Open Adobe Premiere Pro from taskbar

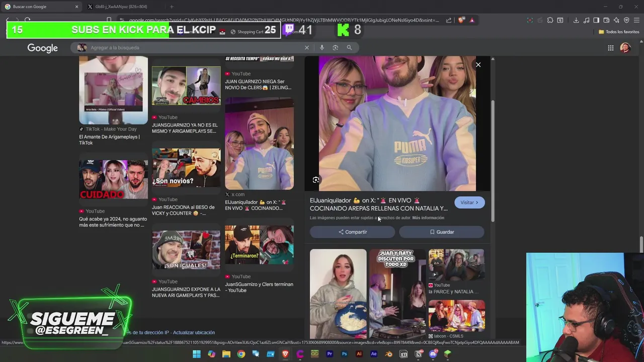[x=330, y=354]
